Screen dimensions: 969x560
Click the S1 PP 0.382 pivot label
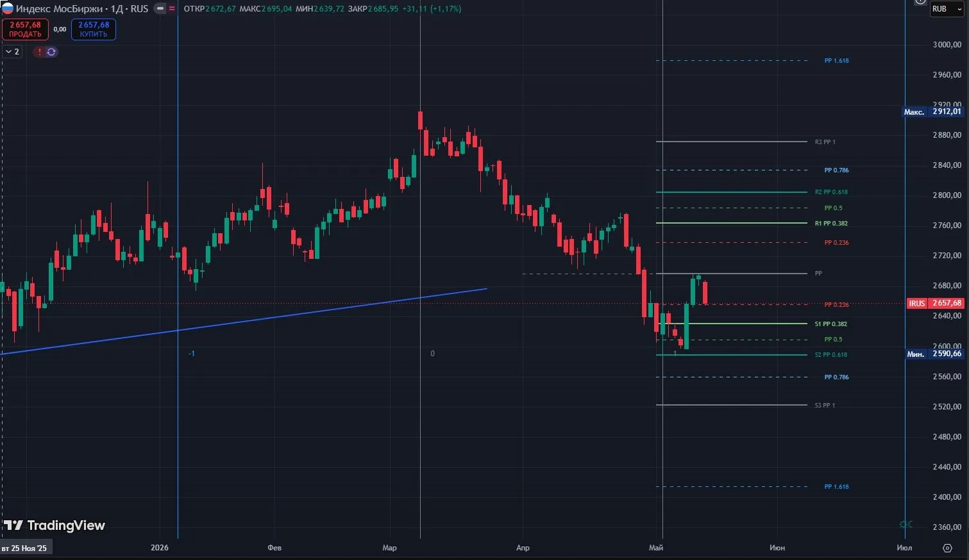(x=830, y=324)
